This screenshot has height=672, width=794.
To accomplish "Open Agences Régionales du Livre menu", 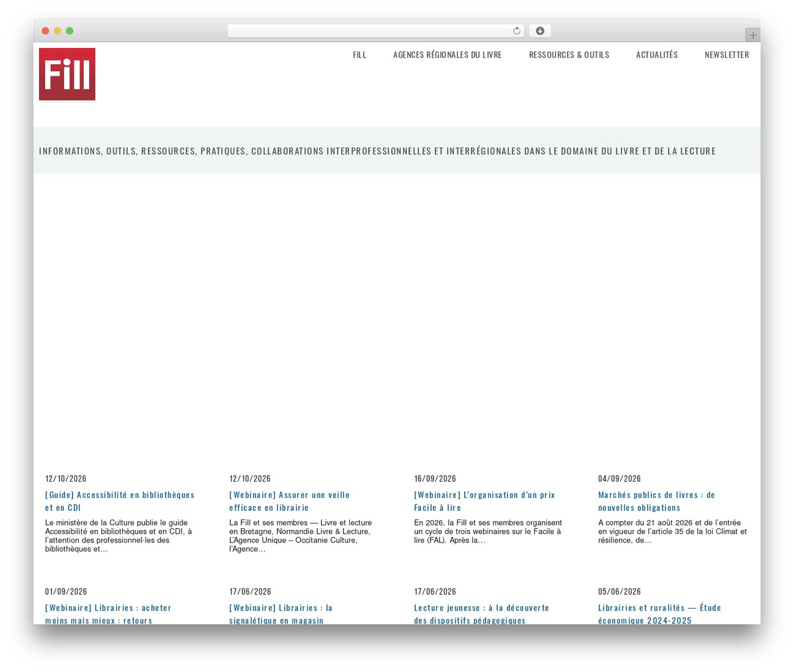I will pos(447,55).
